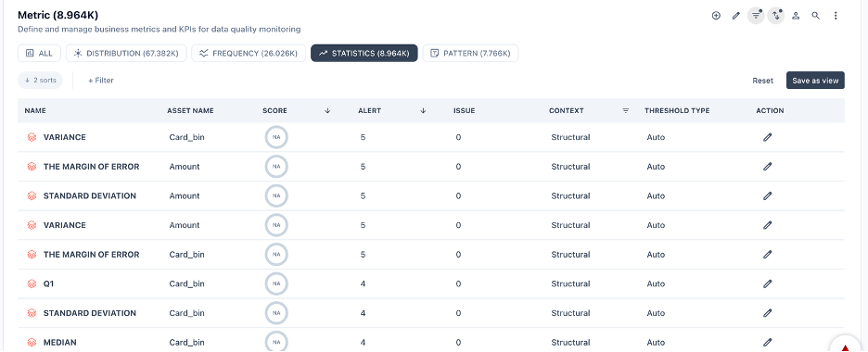The image size is (868, 352).
Task: Click the Reset link
Action: (x=762, y=81)
